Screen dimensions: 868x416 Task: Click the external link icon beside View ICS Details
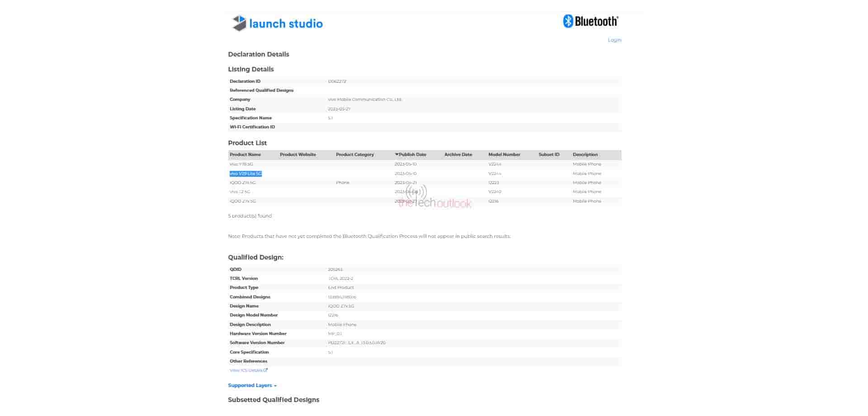pyautogui.click(x=266, y=370)
